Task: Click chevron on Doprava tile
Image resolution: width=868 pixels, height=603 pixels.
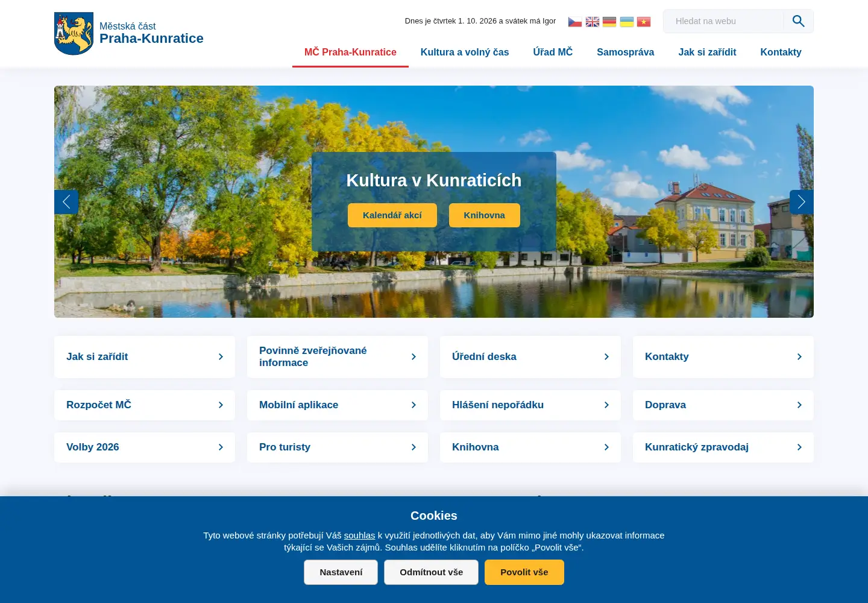Action: [x=799, y=405]
